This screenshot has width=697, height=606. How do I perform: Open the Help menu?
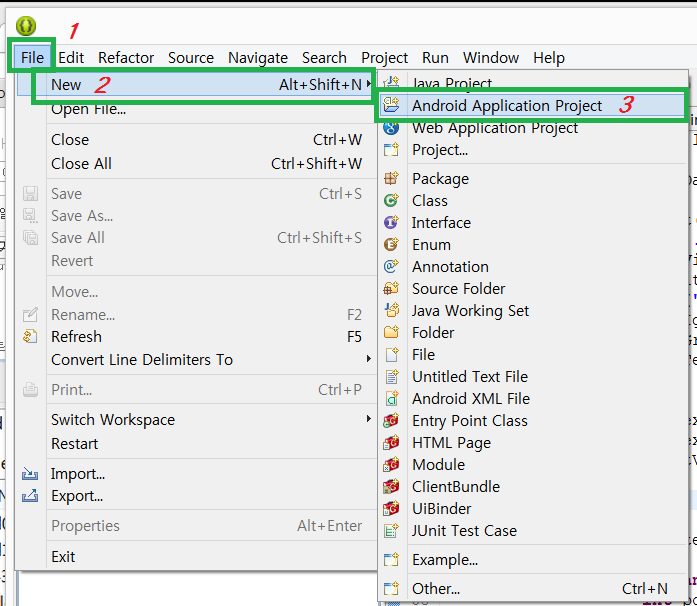coord(549,57)
